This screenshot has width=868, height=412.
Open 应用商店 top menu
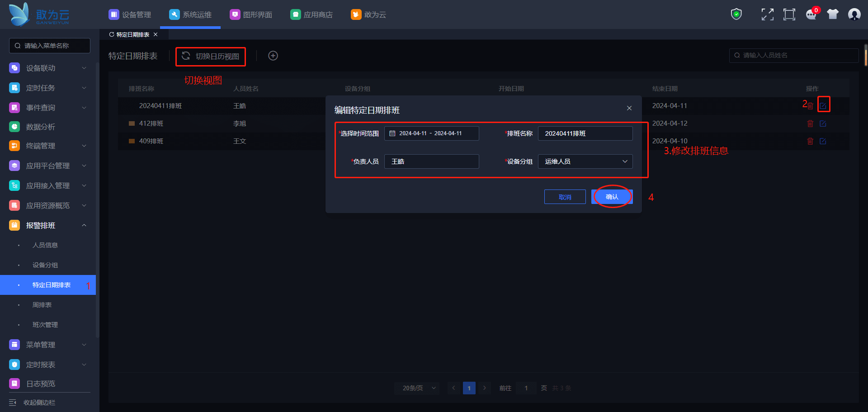coord(311,14)
